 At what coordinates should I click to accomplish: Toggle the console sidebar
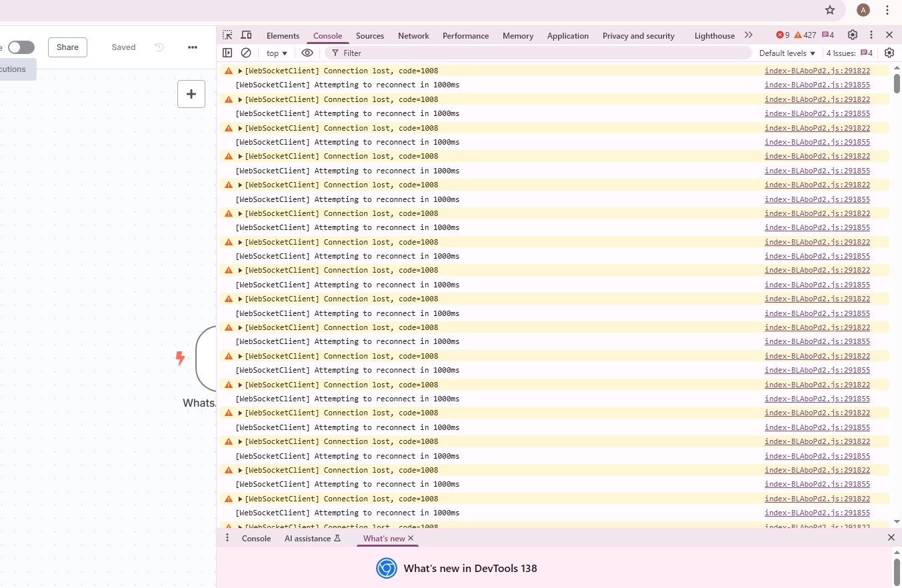click(x=227, y=53)
